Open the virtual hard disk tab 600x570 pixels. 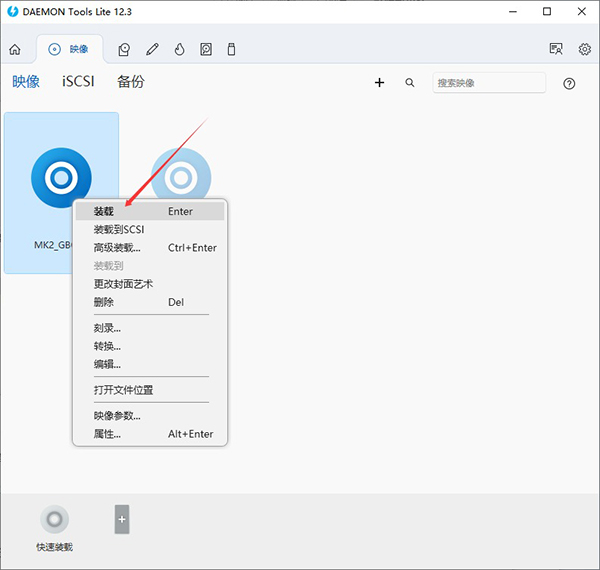(206, 49)
